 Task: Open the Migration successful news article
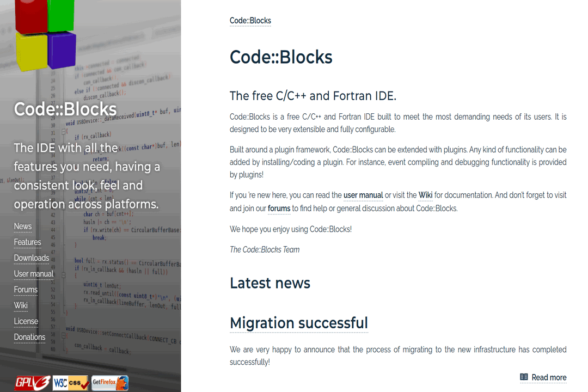(299, 323)
